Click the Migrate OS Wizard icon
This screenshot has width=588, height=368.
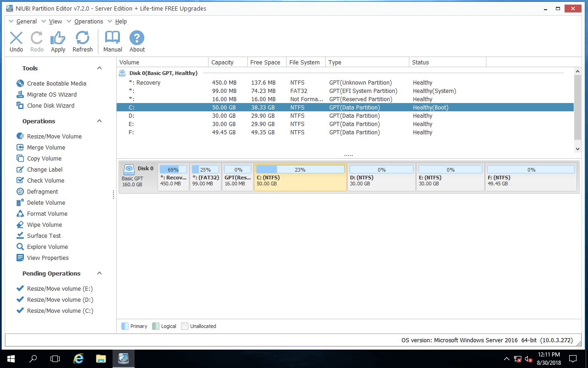point(20,94)
